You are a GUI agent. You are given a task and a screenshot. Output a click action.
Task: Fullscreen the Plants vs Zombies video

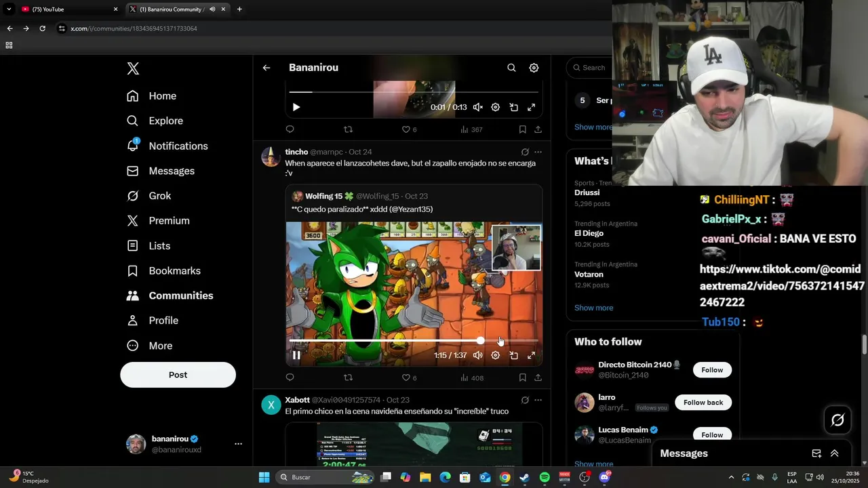point(531,355)
